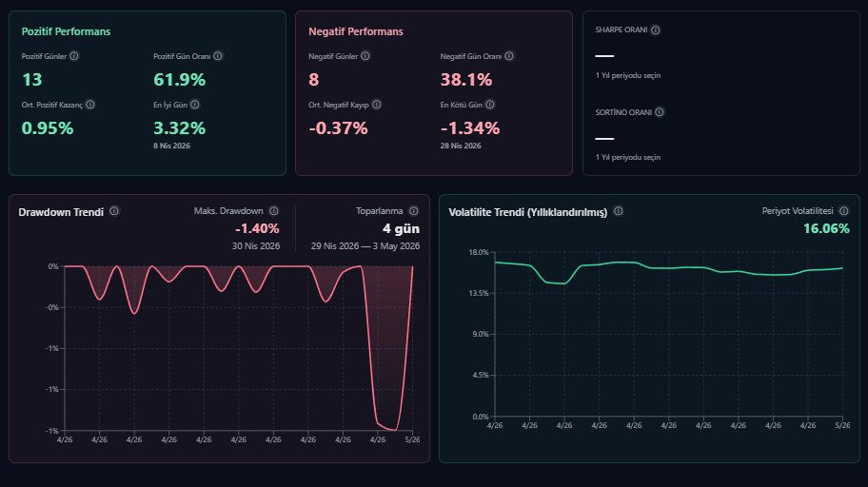Click info icon next to Pozitif Günler
The height and width of the screenshot is (487, 868).
pyautogui.click(x=73, y=56)
